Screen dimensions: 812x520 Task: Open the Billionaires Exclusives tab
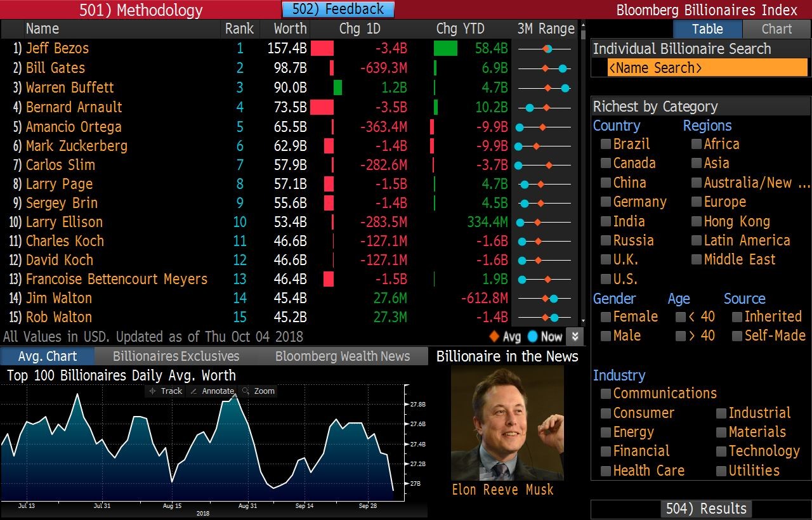[x=176, y=356]
